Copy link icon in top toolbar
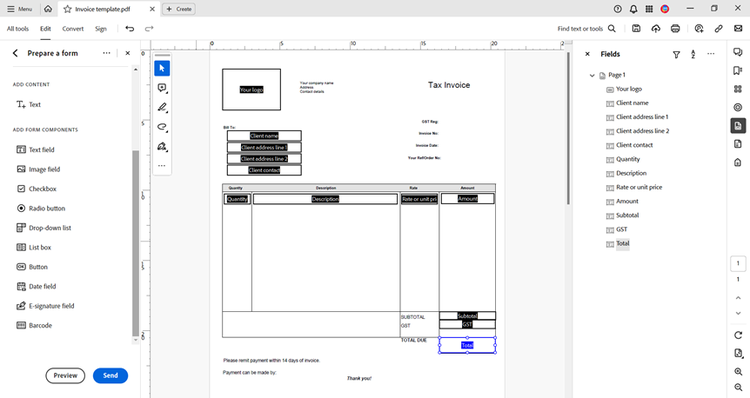This screenshot has height=398, width=750. [718, 29]
